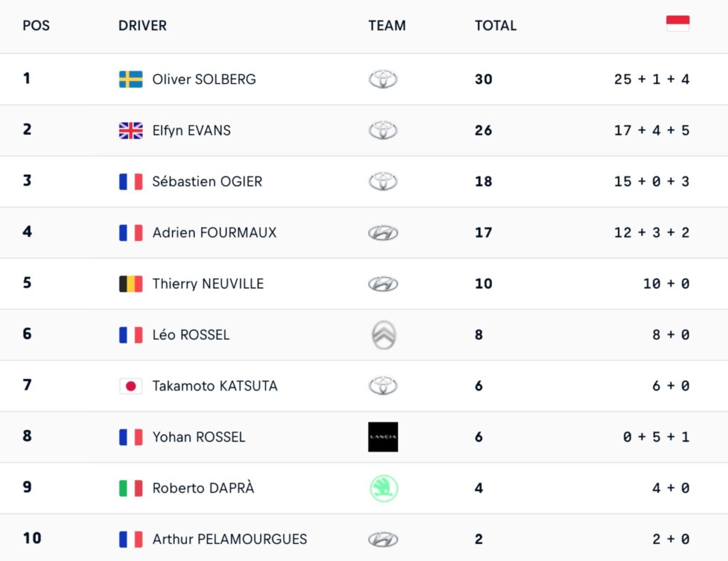The width and height of the screenshot is (728, 561).
Task: Click the TEAM column header
Action: (x=387, y=26)
